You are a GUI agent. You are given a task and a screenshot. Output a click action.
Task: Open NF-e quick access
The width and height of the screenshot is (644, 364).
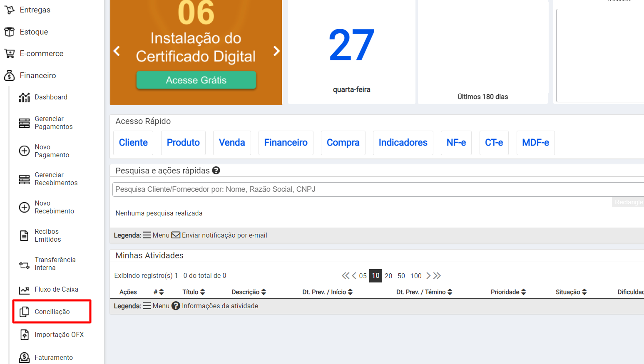pyautogui.click(x=456, y=143)
